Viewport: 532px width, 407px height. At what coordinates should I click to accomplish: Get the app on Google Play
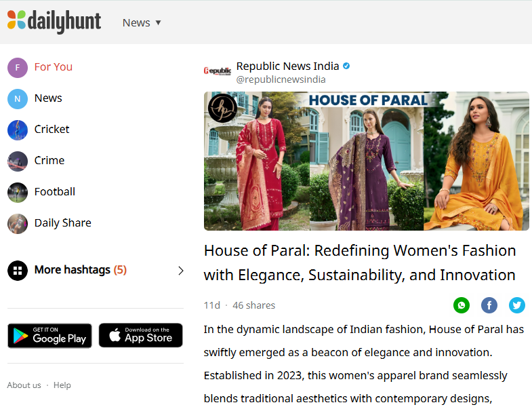[49, 336]
